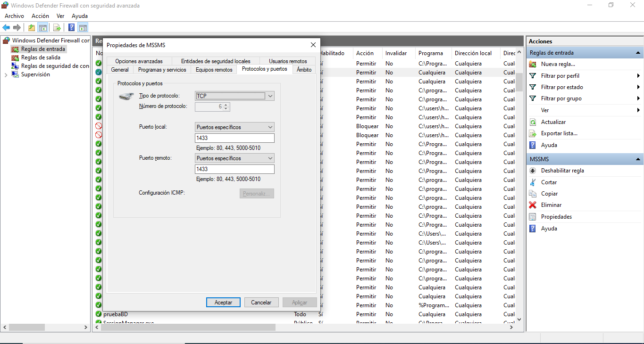Click Nueva regla... in Acciones pane
The width and height of the screenshot is (644, 344).
[x=558, y=64]
